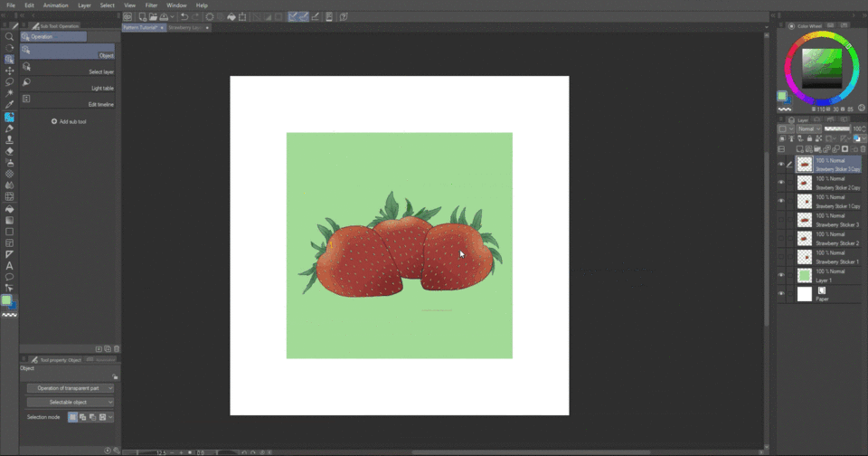Open the Selectable object dropdown
868x456 pixels.
(x=70, y=402)
